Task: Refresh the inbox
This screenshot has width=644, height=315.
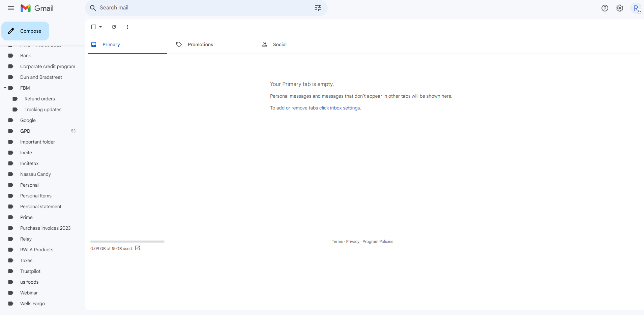Action: pyautogui.click(x=114, y=27)
